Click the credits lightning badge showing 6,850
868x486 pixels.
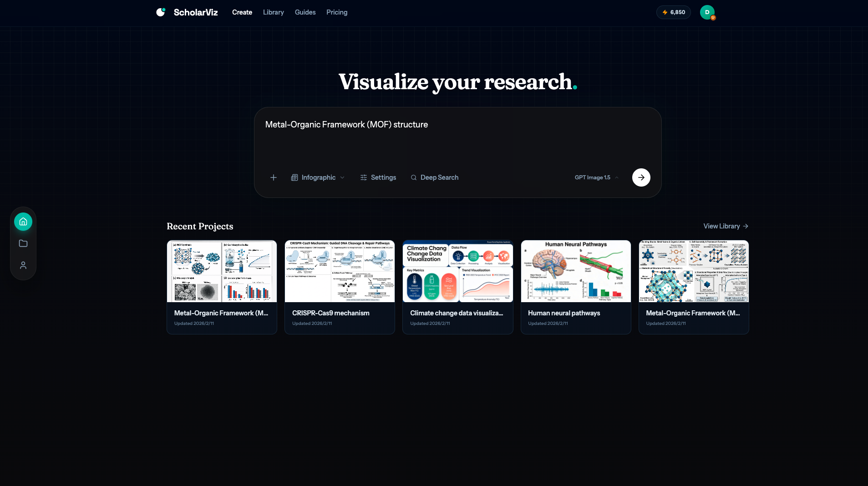(673, 12)
